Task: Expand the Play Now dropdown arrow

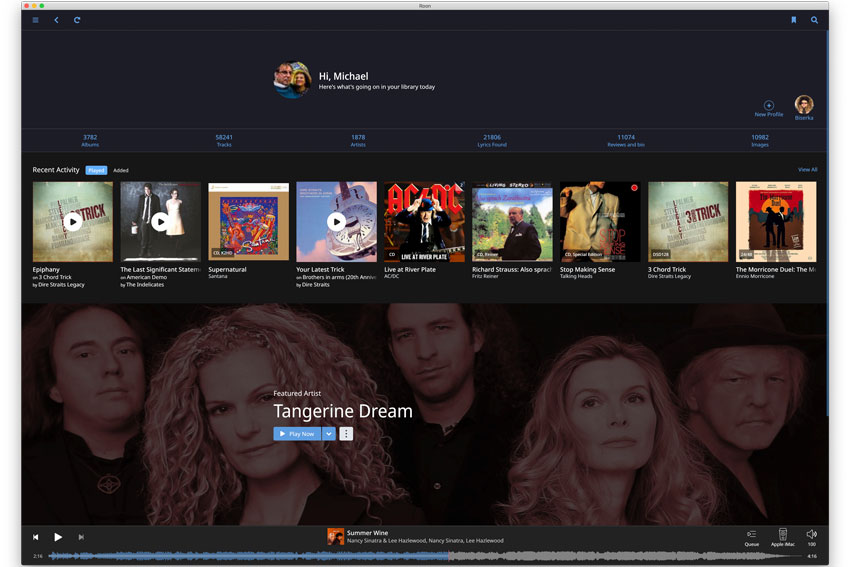Action: tap(329, 434)
